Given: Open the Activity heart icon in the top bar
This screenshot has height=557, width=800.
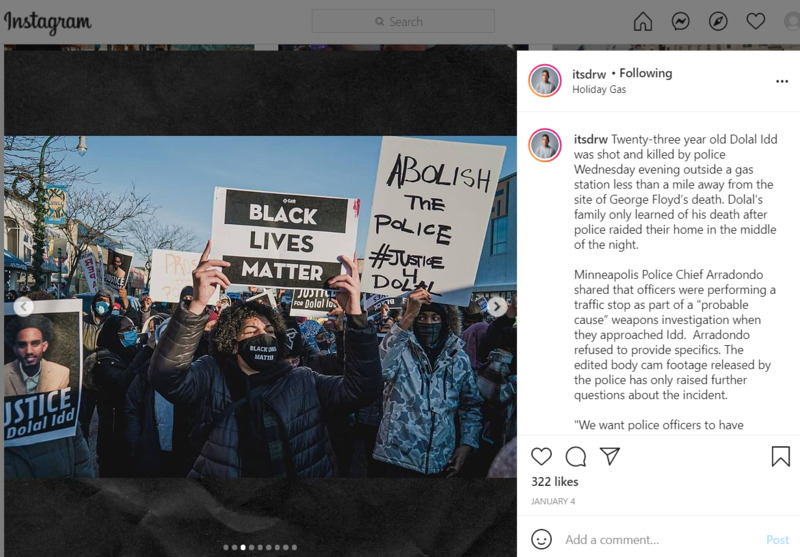Looking at the screenshot, I should coord(756,21).
